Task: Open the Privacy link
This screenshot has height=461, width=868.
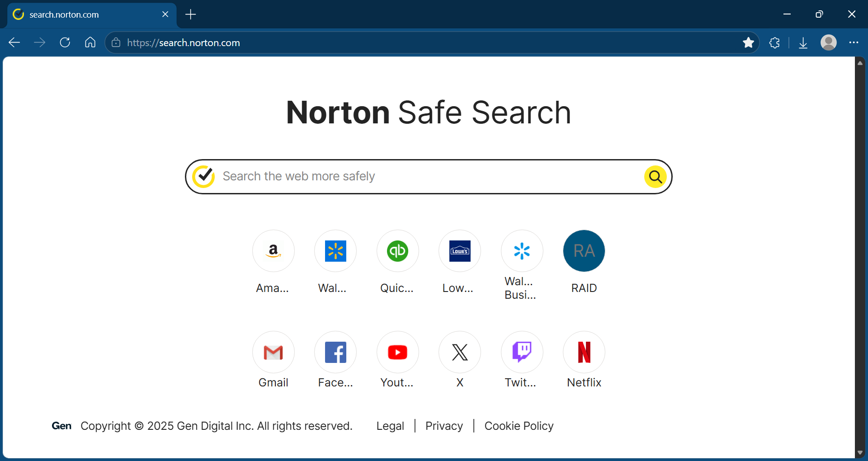Action: click(444, 426)
